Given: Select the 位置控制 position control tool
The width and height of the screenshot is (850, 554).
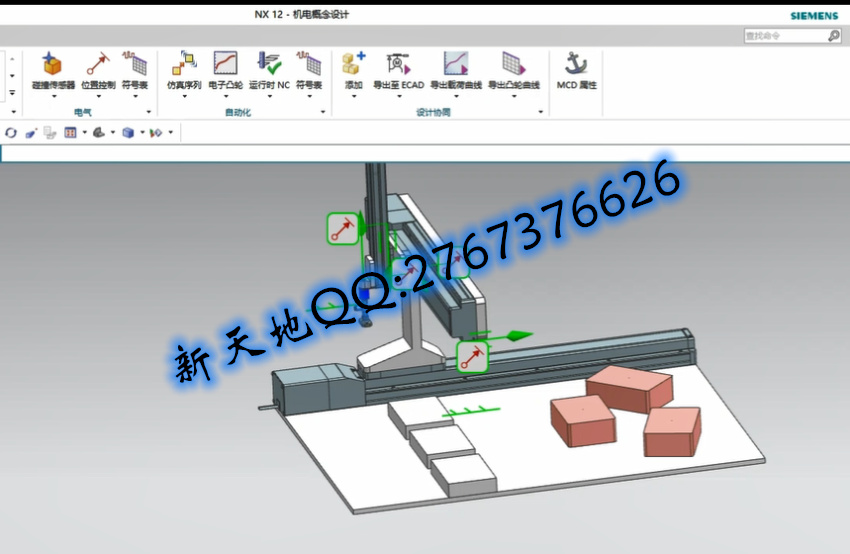Looking at the screenshot, I should tap(98, 66).
